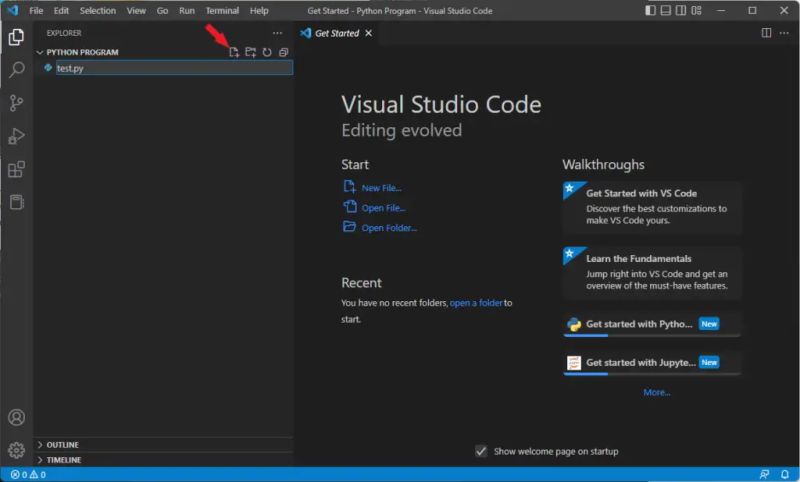Viewport: 800px width, 482px height.
Task: Open Source Control view
Action: coord(16,103)
